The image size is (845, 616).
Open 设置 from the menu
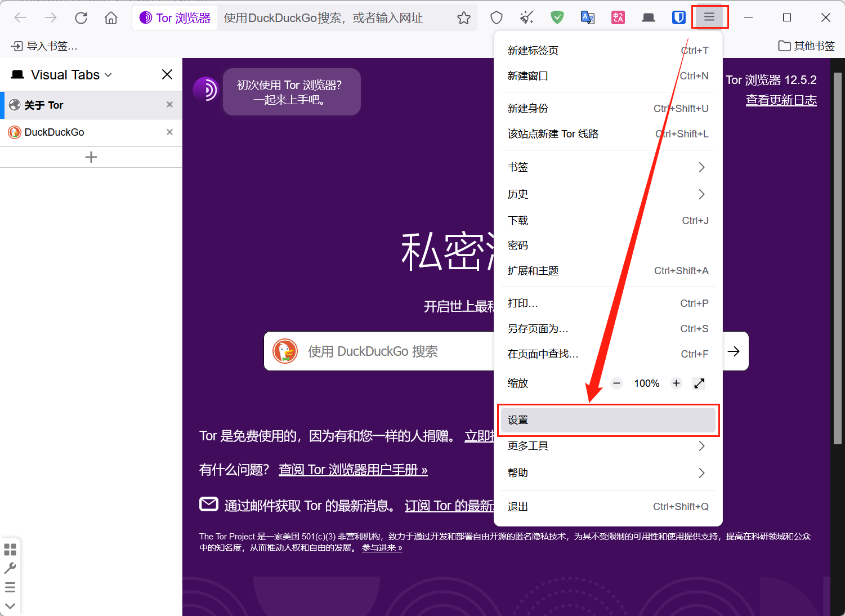click(x=608, y=420)
